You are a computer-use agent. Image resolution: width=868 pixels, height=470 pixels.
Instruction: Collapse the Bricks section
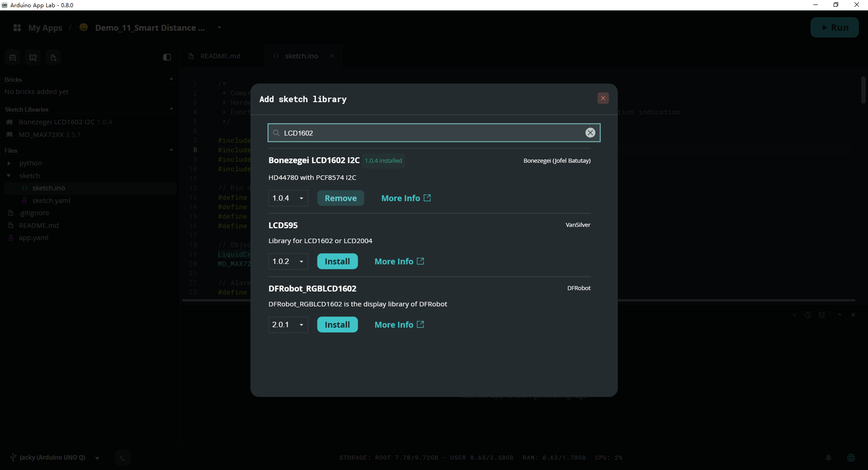pyautogui.click(x=171, y=79)
